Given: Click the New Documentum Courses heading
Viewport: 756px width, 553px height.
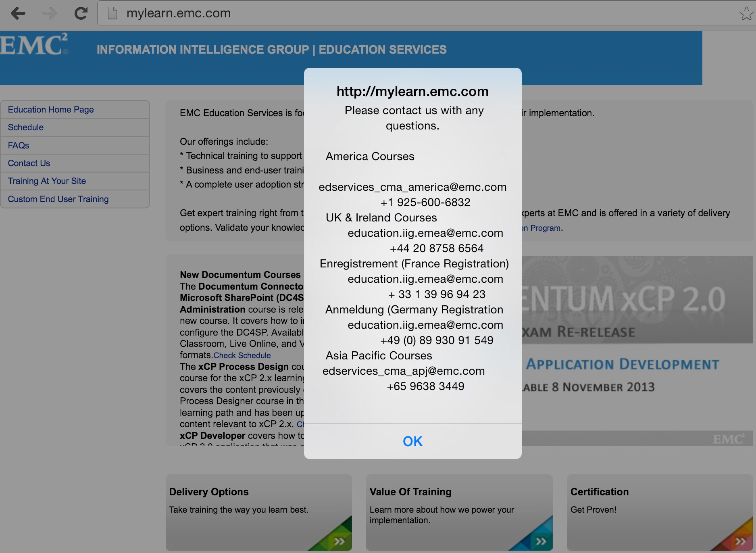Looking at the screenshot, I should (x=240, y=275).
